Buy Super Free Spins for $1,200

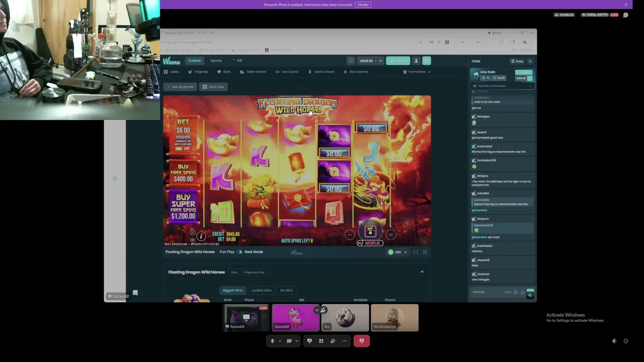pos(183,206)
